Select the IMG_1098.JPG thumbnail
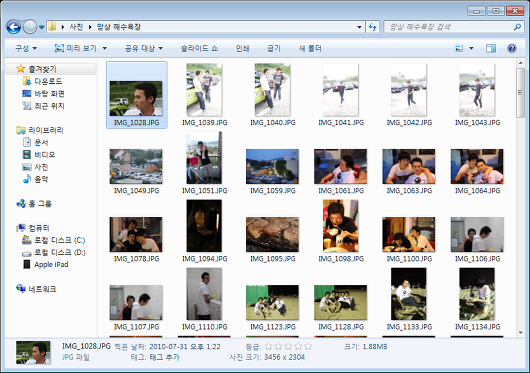 click(340, 226)
